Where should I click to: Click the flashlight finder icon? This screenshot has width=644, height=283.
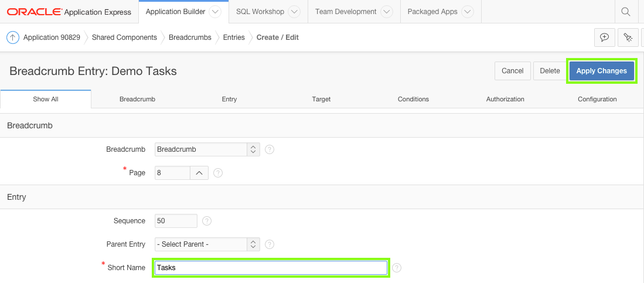click(628, 37)
